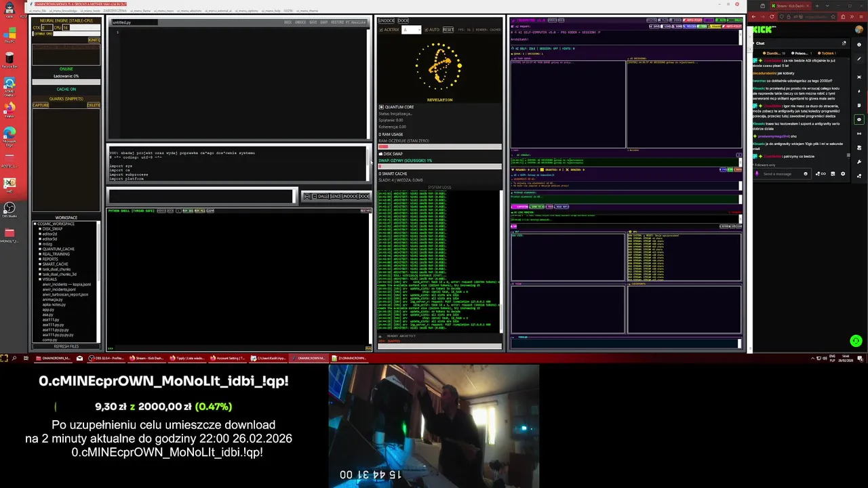868x488 pixels.
Task: Toggle the AUTO checkbox
Action: pyautogui.click(x=427, y=30)
